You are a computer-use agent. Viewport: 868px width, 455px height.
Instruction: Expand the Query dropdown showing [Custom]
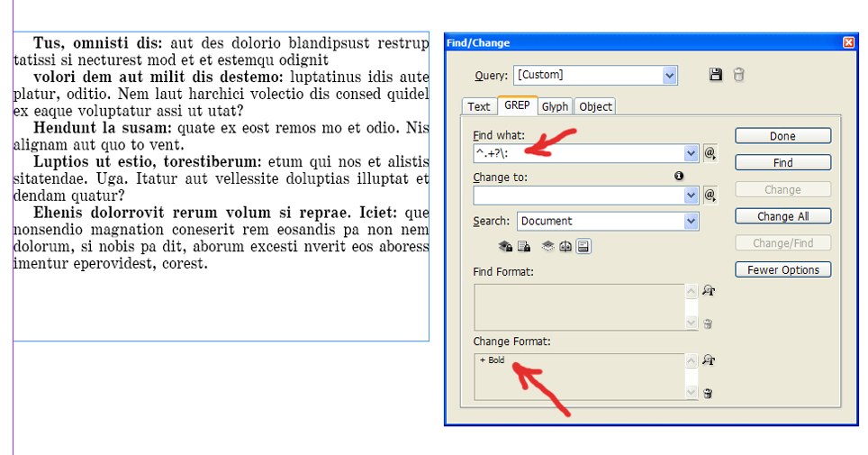pos(669,76)
